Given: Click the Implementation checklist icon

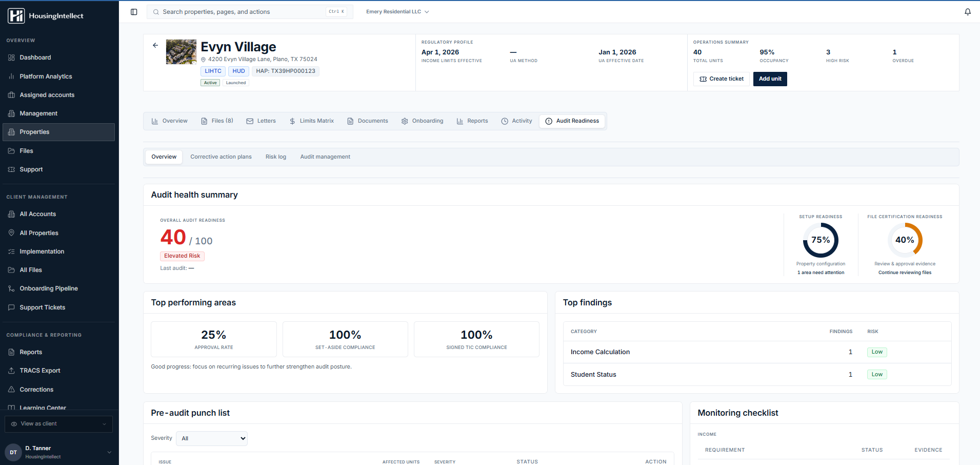Looking at the screenshot, I should pyautogui.click(x=11, y=251).
